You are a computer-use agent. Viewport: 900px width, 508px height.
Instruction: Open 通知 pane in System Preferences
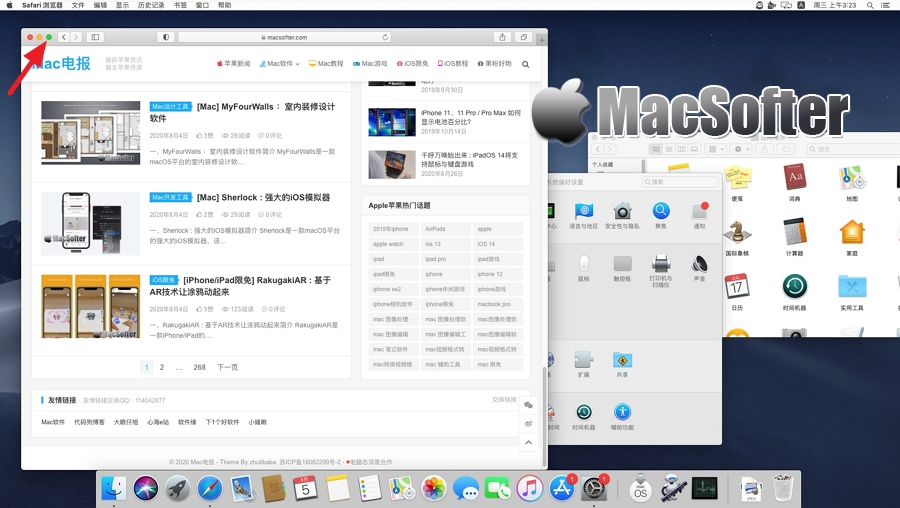(699, 216)
